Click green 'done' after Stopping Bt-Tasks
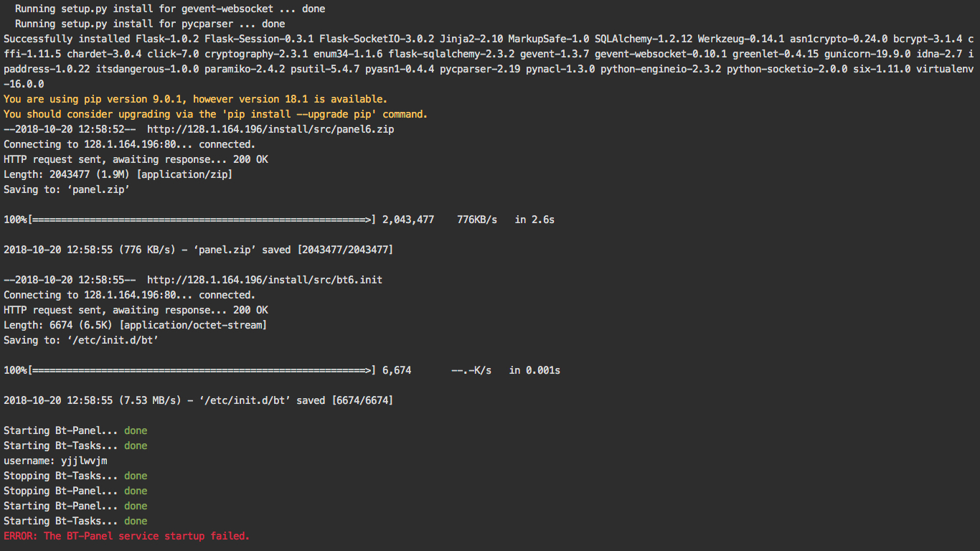This screenshot has height=551, width=980. coord(136,476)
